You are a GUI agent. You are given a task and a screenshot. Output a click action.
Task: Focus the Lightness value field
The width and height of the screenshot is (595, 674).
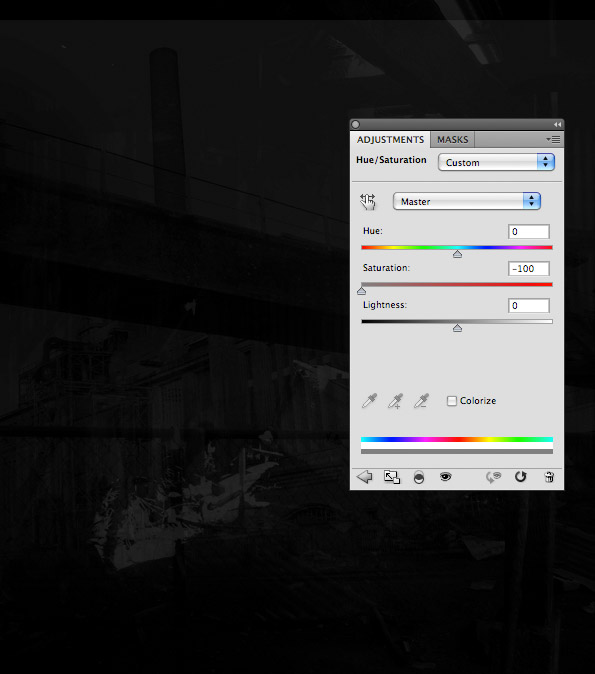coord(528,306)
